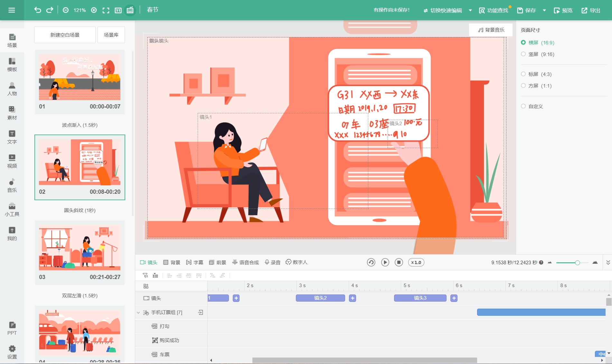Select the 购买成功 layer row
Screen dimensions: 612x364
(x=171, y=340)
